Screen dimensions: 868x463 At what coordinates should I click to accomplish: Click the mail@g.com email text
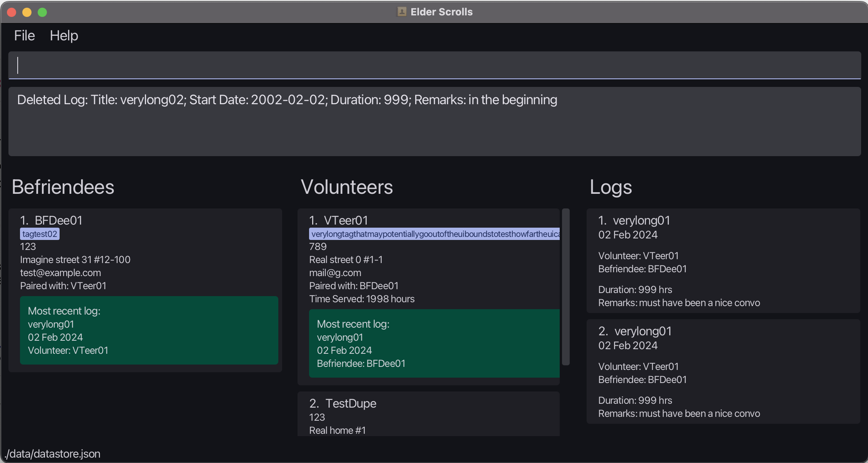pyautogui.click(x=335, y=273)
